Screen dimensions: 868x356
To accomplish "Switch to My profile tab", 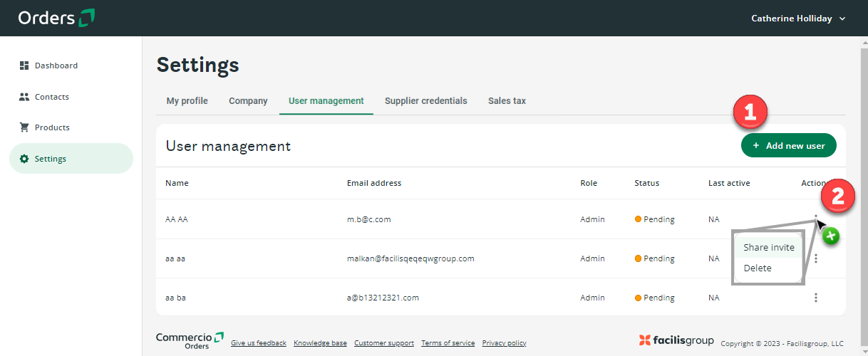I will pos(187,101).
